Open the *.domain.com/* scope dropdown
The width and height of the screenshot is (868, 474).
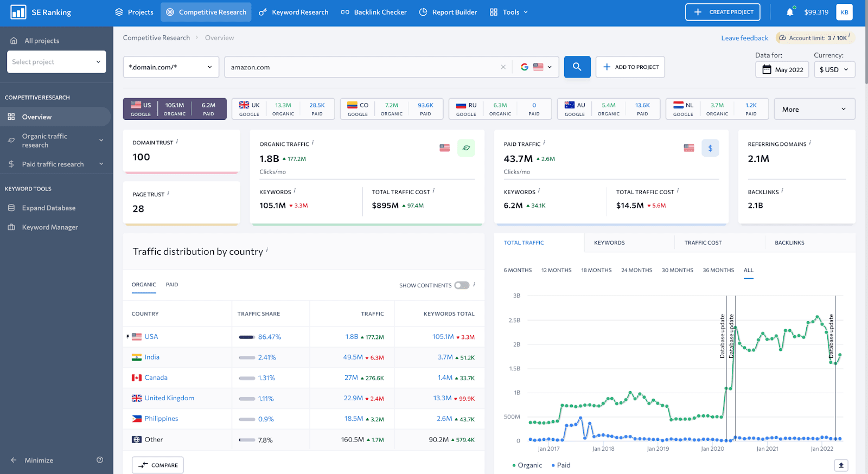(171, 67)
